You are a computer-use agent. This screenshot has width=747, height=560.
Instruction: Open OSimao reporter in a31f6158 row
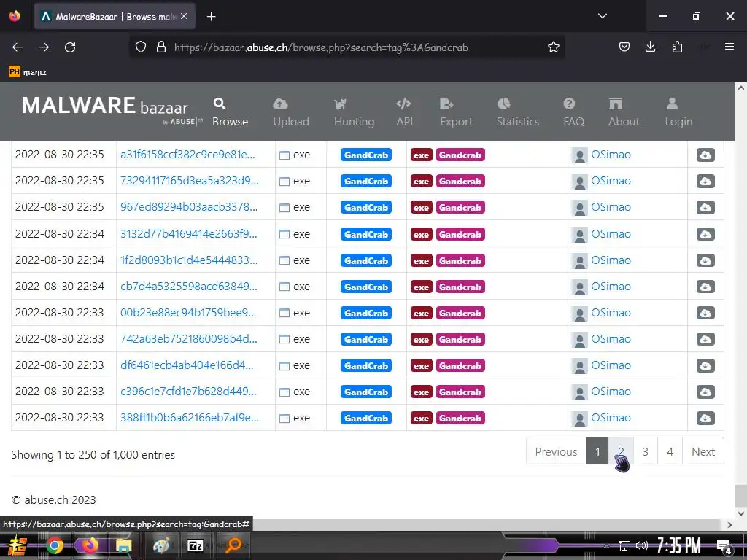pyautogui.click(x=611, y=155)
